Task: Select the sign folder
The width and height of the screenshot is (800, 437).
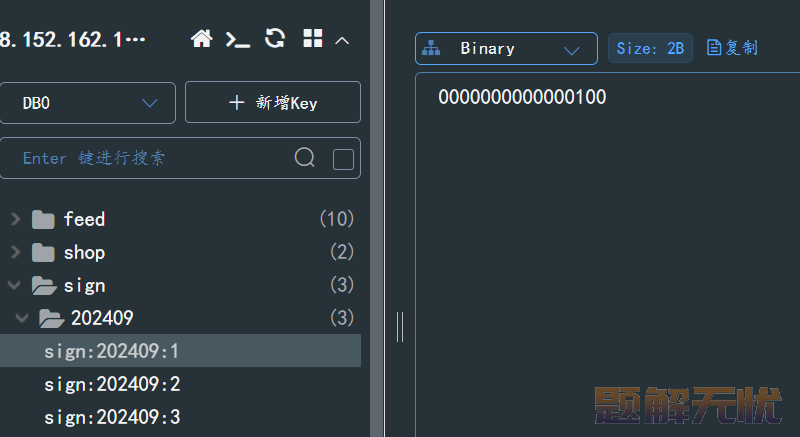Action: pos(84,286)
